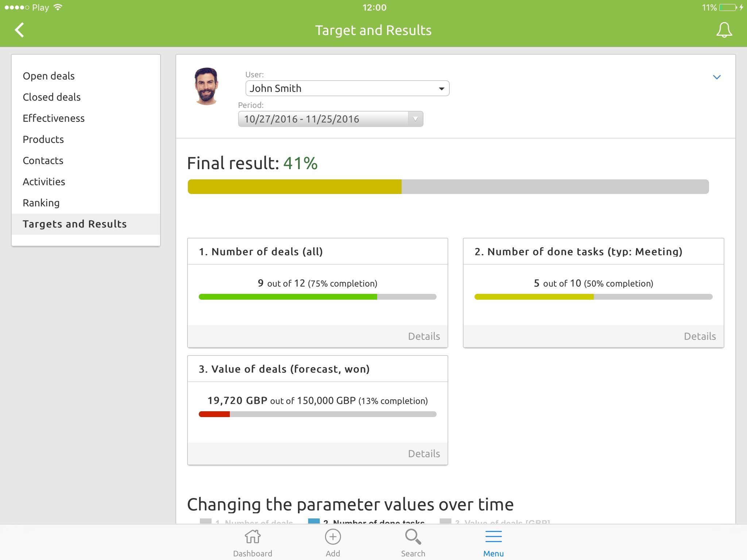Open the Period date range dropdown
747x560 pixels.
click(330, 119)
